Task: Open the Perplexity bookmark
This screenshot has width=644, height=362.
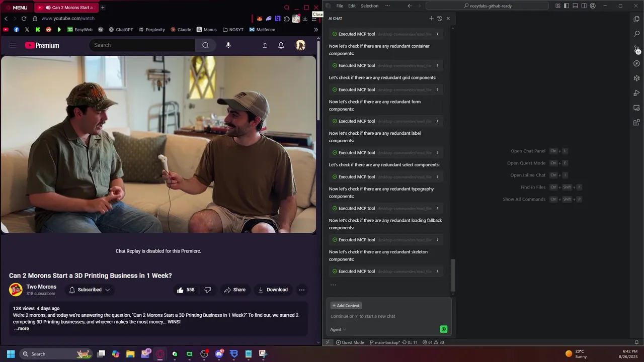Action: click(151, 30)
